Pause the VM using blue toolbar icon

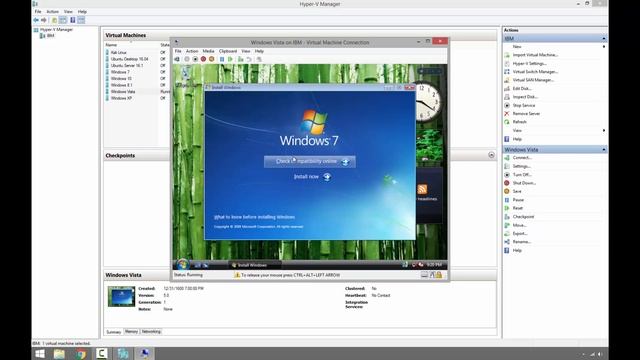(222, 59)
